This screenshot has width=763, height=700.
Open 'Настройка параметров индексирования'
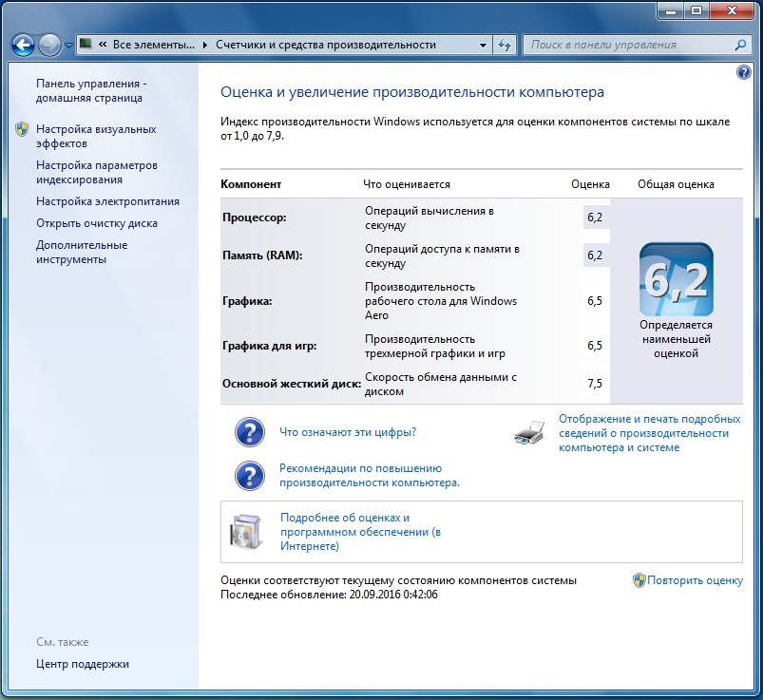[97, 172]
